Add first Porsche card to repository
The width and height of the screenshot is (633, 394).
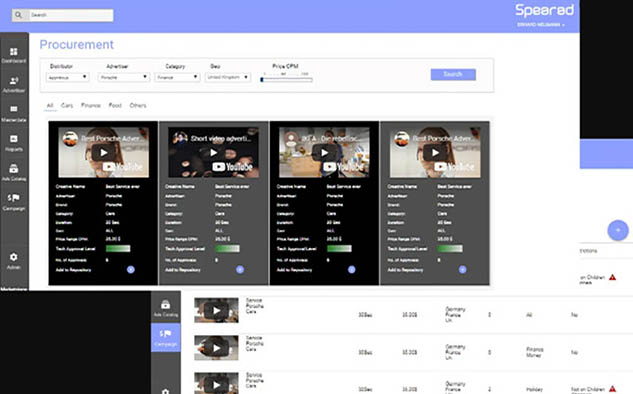[131, 270]
